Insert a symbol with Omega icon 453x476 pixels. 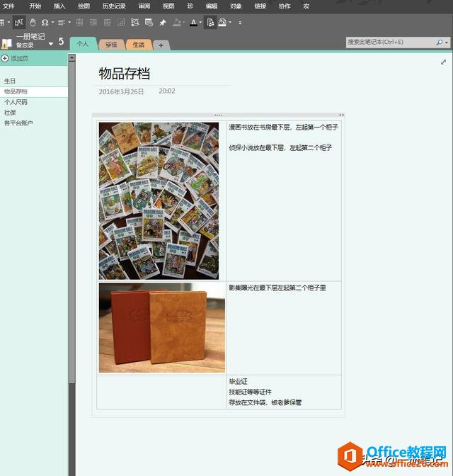click(44, 23)
